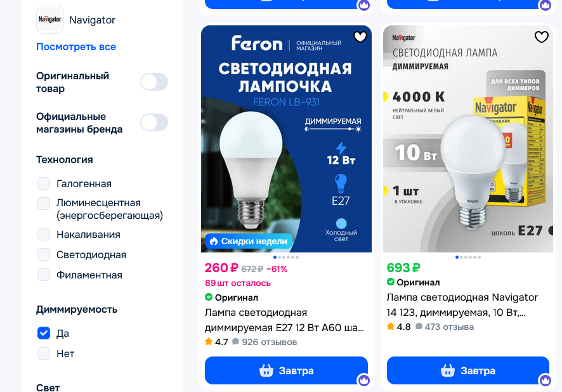The height and width of the screenshot is (392, 562).
Task: Click the Navigator brand logo
Action: pyautogui.click(x=50, y=20)
